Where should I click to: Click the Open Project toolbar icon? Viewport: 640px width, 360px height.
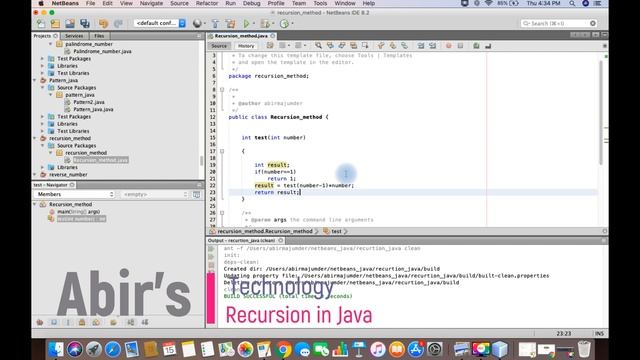70,24
